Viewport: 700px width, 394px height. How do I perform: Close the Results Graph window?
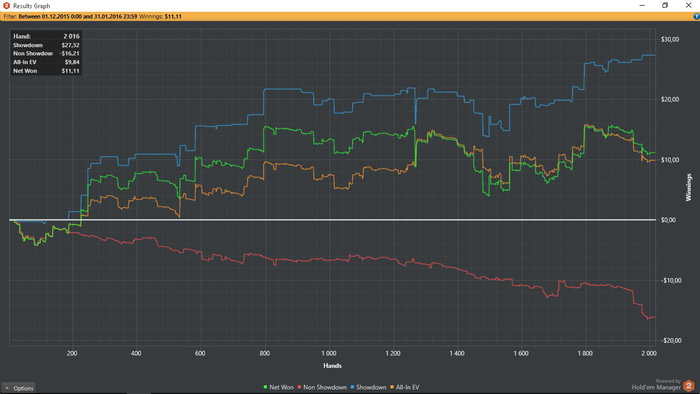[688, 5]
